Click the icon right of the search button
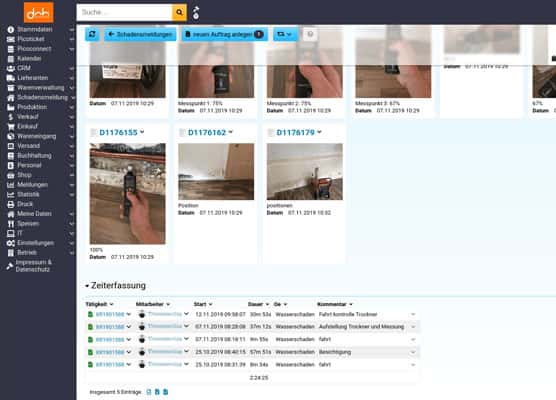 coord(196,13)
